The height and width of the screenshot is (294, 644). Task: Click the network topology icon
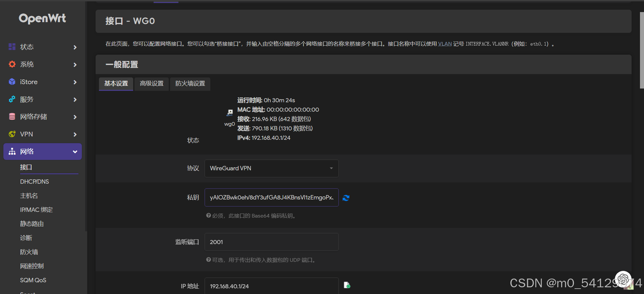12,152
